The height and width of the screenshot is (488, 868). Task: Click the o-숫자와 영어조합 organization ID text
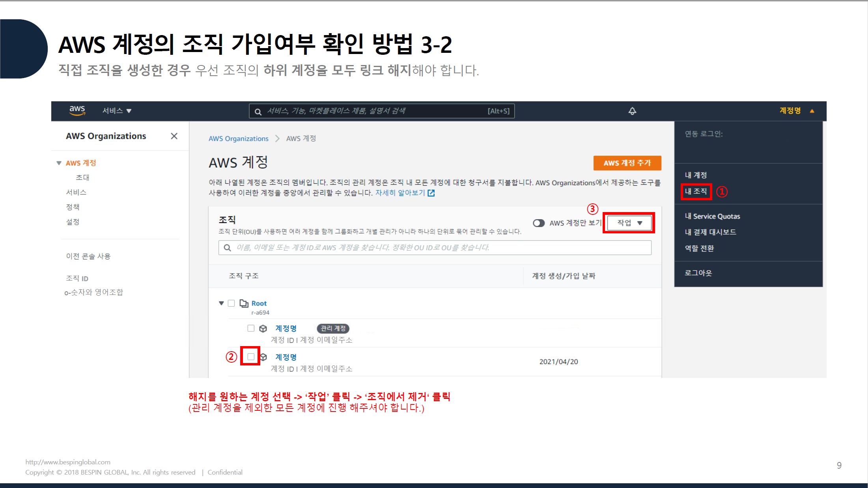pos(94,292)
